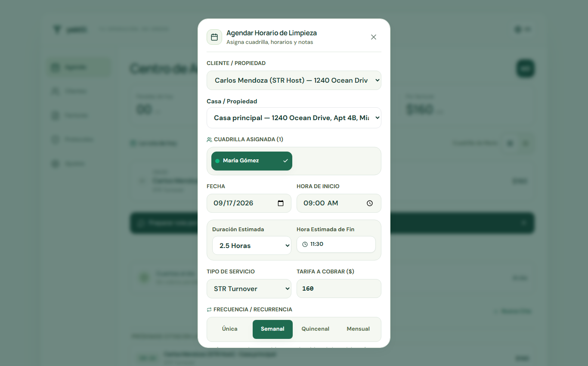Deselect María Gómez crew member
Screen dimensions: 588x366
[252, 161]
